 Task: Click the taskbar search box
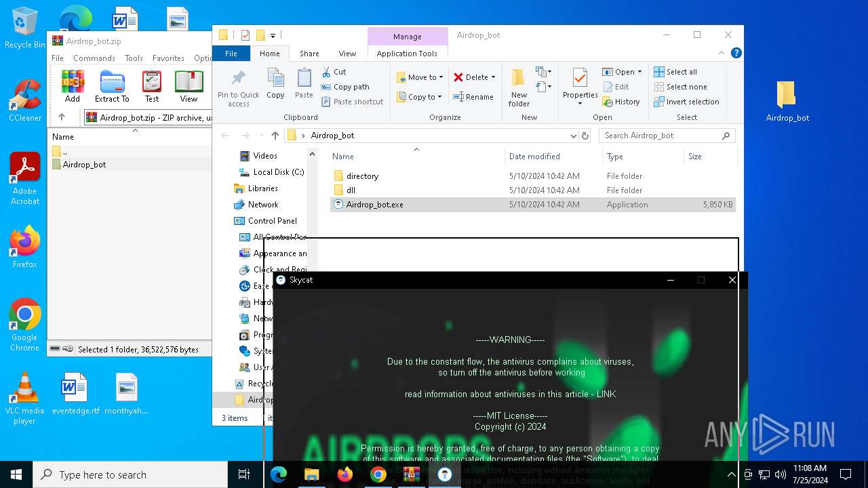(x=130, y=474)
